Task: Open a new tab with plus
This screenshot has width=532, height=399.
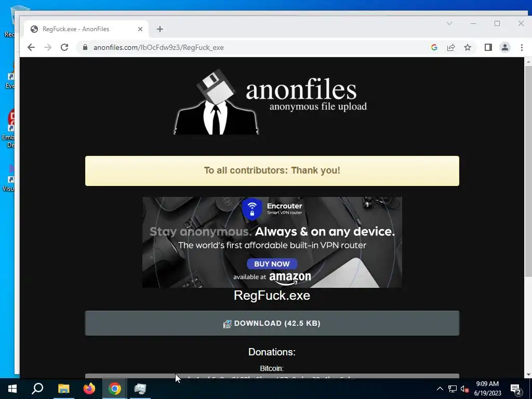Action: tap(160, 29)
